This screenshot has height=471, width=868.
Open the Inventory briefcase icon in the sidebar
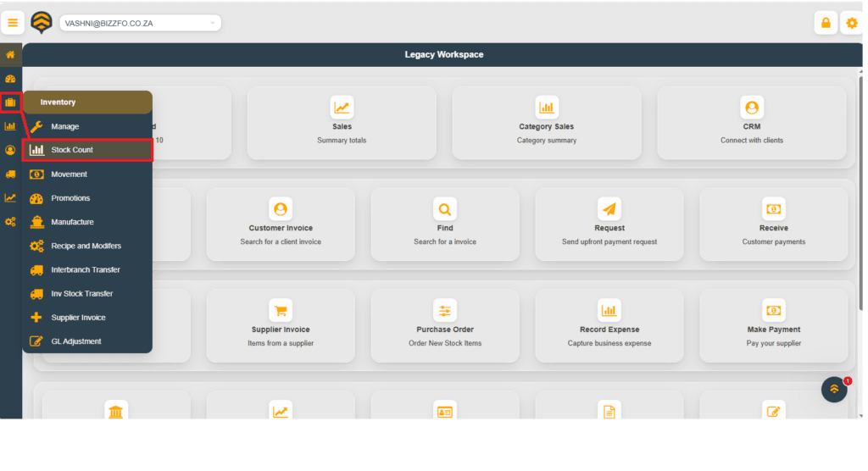coord(10,103)
